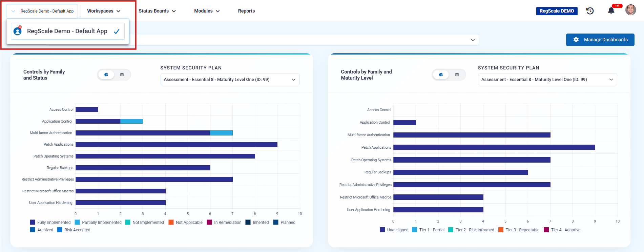Toggle Fully Implemented legend series
Viewport: 644px width, 252px height.
50,223
